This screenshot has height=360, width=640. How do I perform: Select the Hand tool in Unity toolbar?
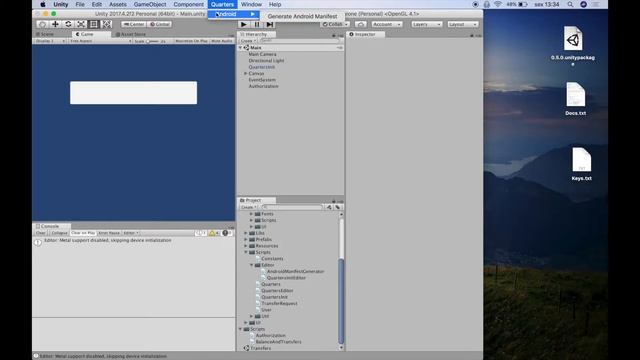tap(42, 24)
